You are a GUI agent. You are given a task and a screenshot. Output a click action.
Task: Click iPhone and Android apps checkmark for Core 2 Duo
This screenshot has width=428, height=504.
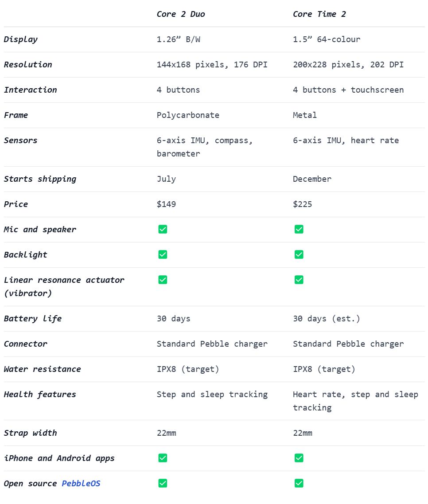tap(163, 458)
